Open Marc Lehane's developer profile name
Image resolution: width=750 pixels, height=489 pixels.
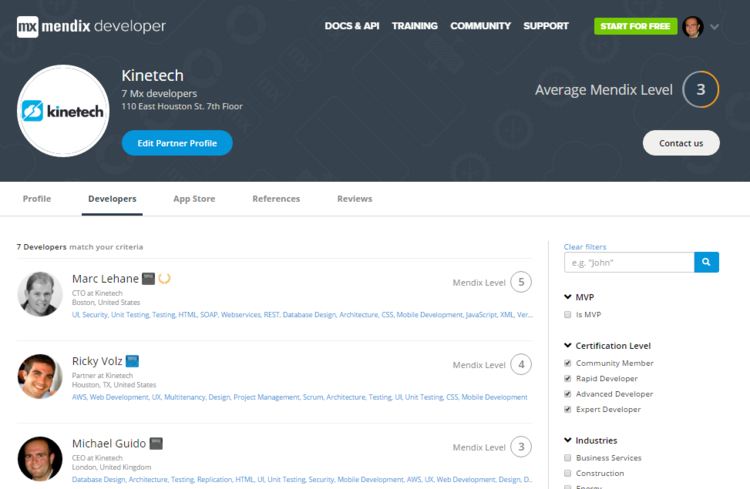point(105,278)
